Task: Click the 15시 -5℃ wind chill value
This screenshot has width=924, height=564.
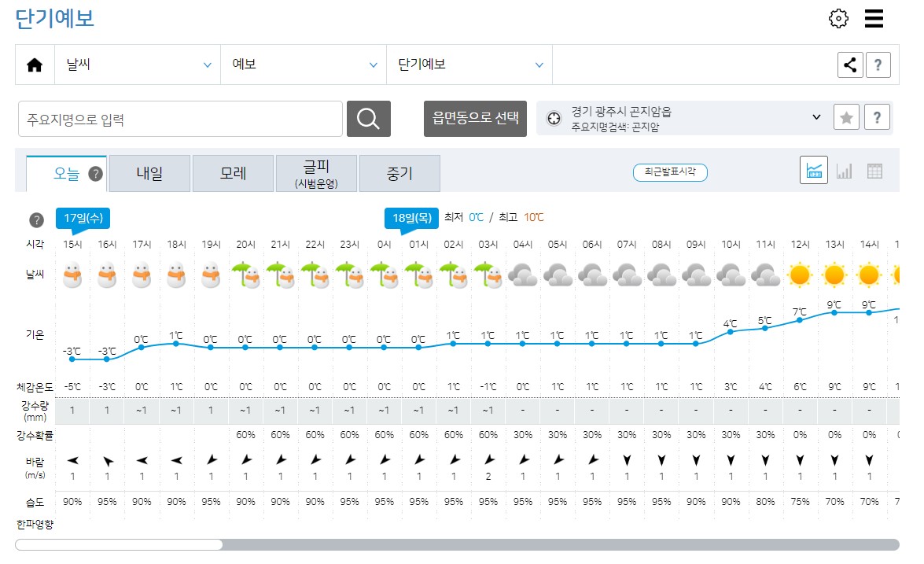Action: tap(72, 387)
